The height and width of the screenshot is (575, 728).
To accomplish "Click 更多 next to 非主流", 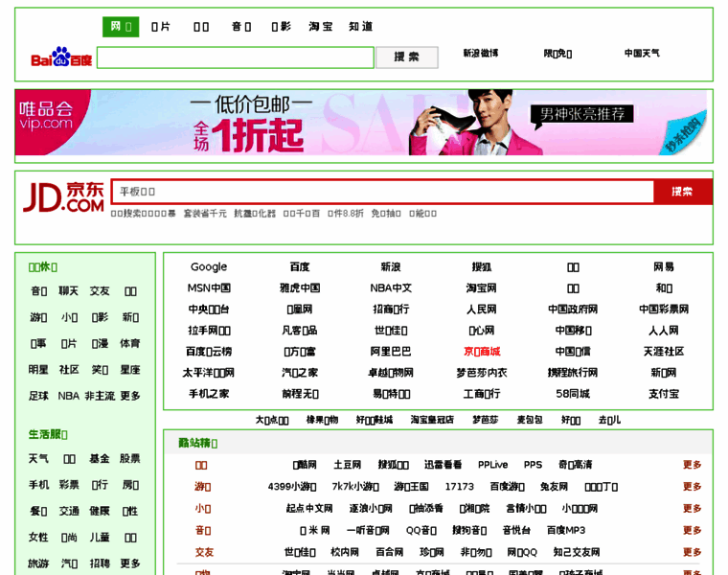I will pyautogui.click(x=130, y=396).
